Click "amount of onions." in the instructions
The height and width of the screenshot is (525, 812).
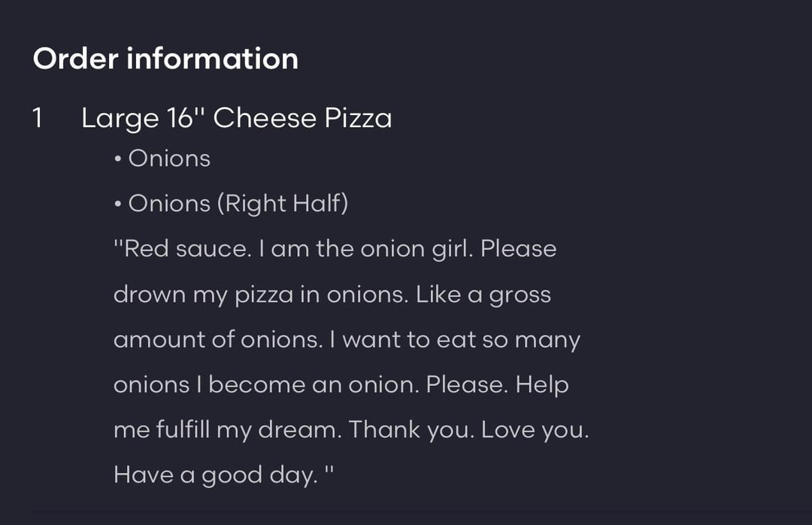click(x=217, y=339)
